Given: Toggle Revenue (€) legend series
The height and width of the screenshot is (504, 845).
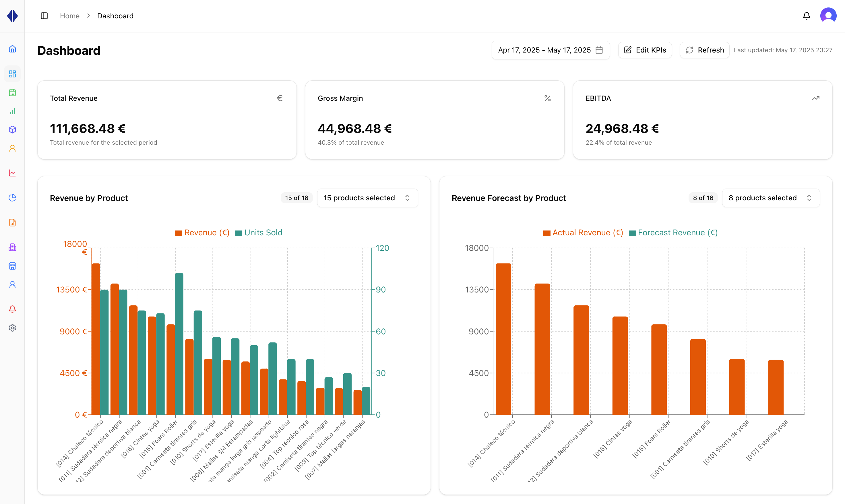Looking at the screenshot, I should (202, 233).
